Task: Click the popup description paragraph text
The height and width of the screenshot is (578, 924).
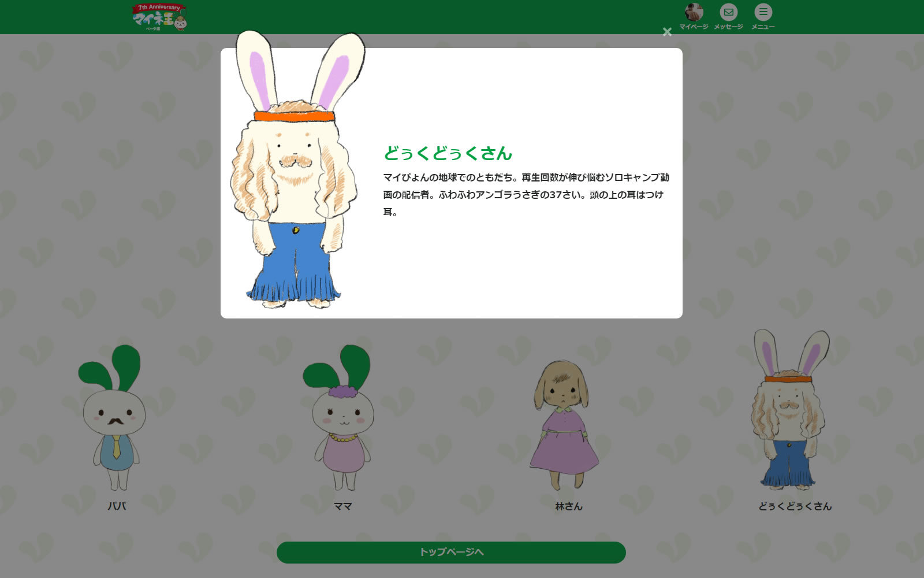Action: [x=527, y=194]
